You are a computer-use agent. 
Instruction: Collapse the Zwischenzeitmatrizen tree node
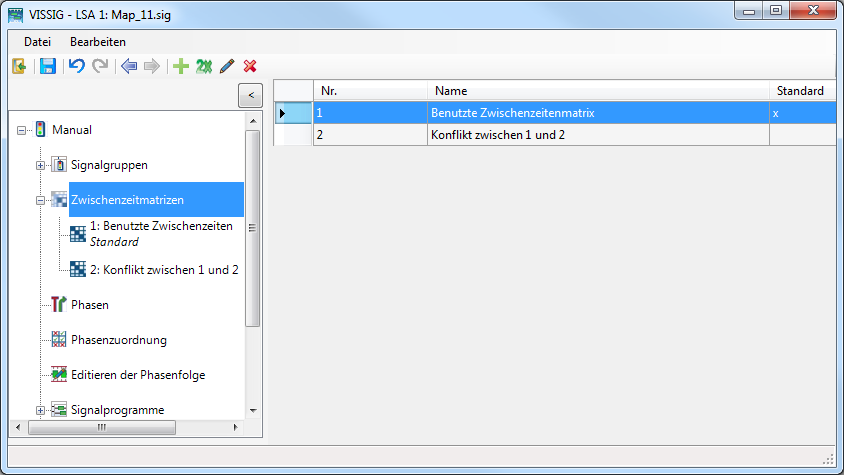coord(41,200)
